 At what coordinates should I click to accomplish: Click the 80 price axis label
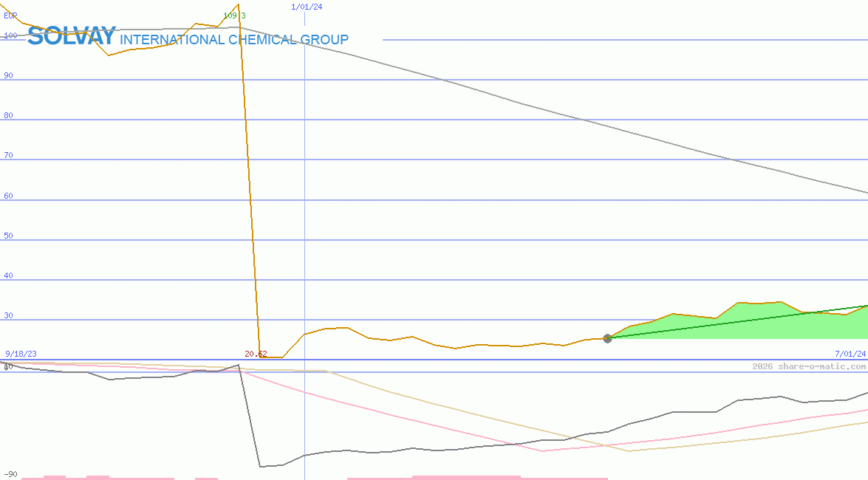click(x=8, y=115)
